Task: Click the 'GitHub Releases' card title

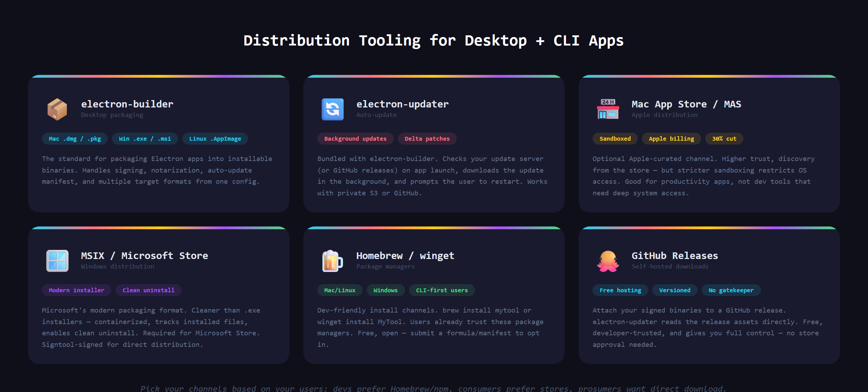Action: (675, 255)
